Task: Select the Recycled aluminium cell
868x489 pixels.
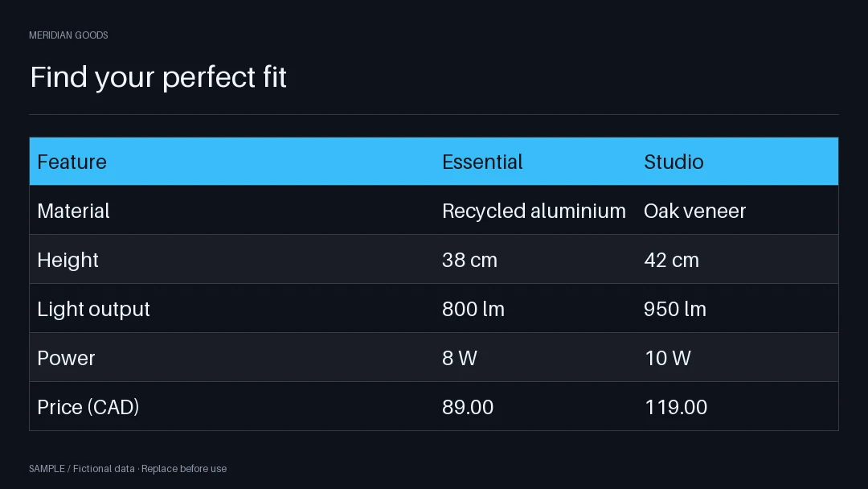Action: coord(534,211)
